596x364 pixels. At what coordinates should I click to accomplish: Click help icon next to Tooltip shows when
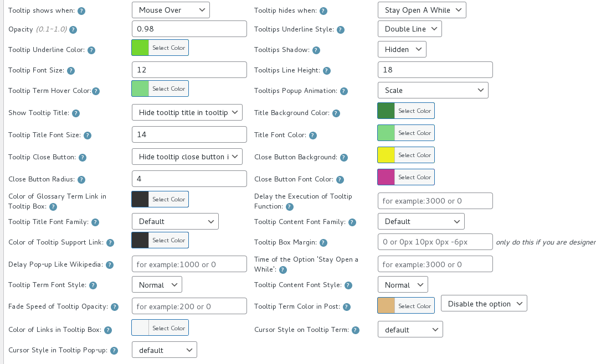[x=81, y=11]
